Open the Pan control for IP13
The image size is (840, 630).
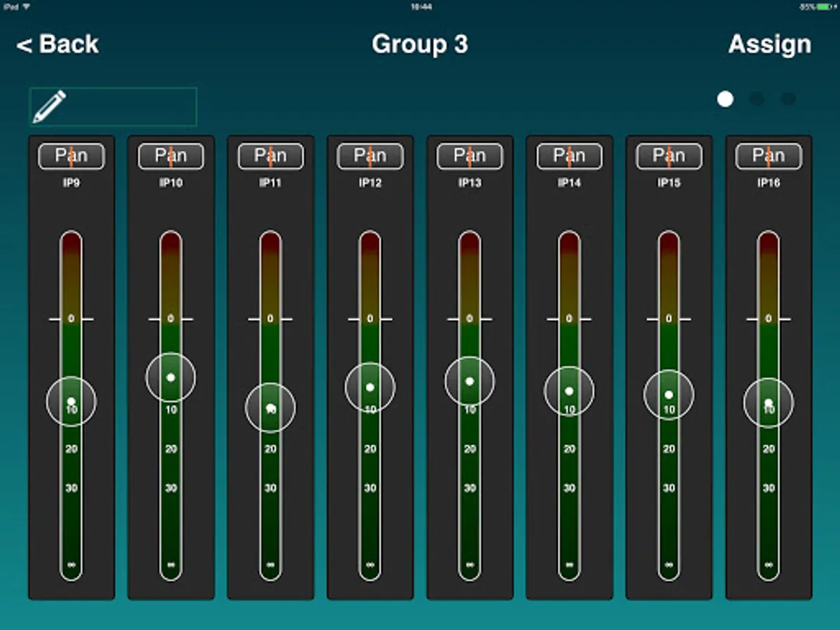point(470,156)
